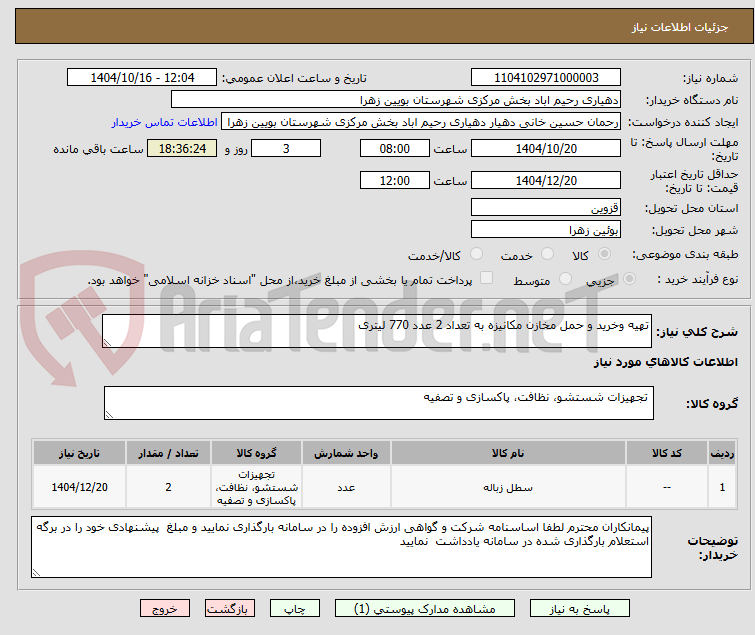This screenshot has width=755, height=635.
Task: Click the گروه کالا table column header
Action: point(256,453)
